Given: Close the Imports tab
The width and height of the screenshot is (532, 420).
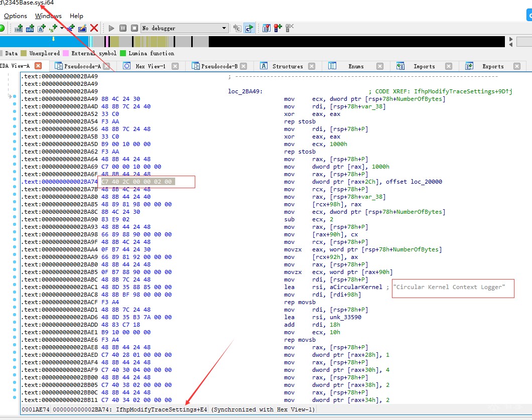Looking at the screenshot, I should point(449,66).
